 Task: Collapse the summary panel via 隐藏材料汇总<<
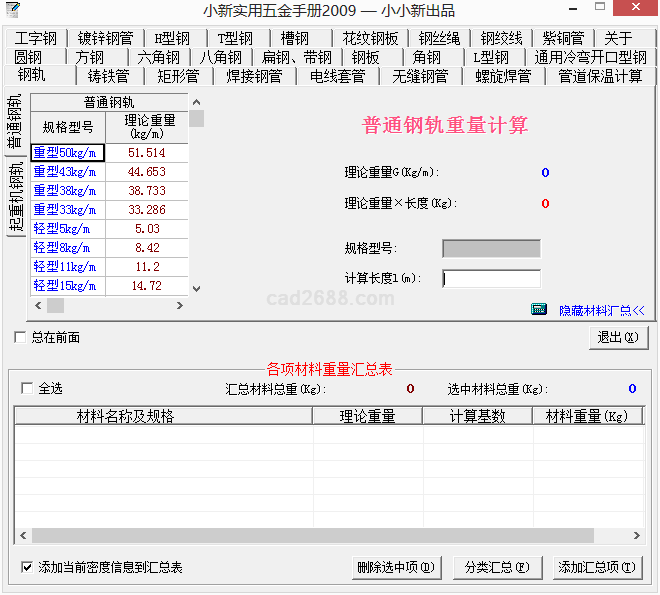pos(601,311)
